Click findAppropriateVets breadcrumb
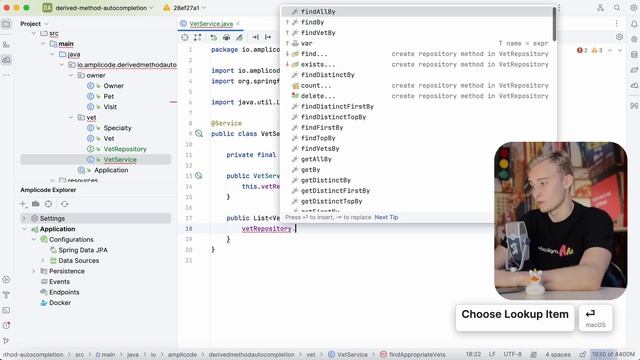The width and height of the screenshot is (640, 360). tap(413, 354)
